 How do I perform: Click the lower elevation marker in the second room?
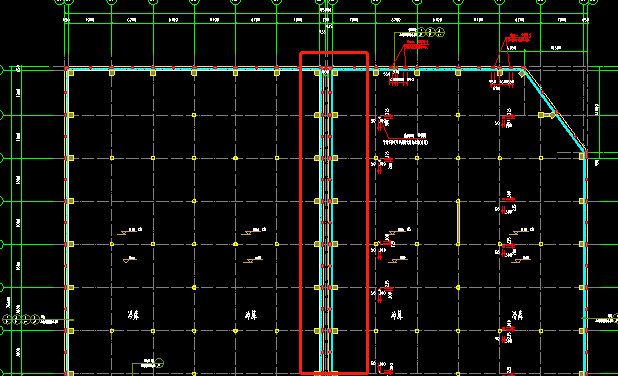click(x=253, y=259)
